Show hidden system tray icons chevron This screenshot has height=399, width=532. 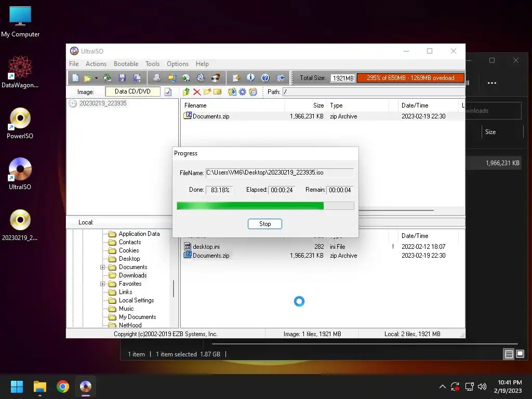pyautogui.click(x=443, y=387)
